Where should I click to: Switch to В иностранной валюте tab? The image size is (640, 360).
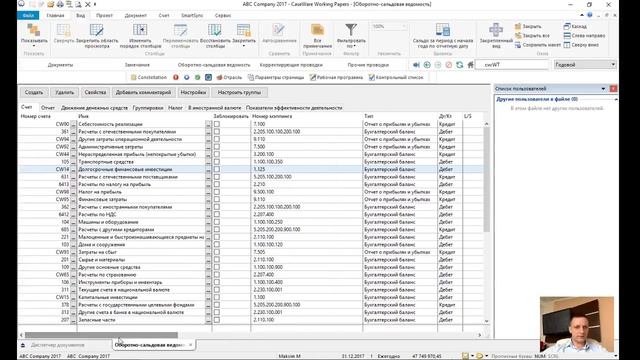point(214,108)
